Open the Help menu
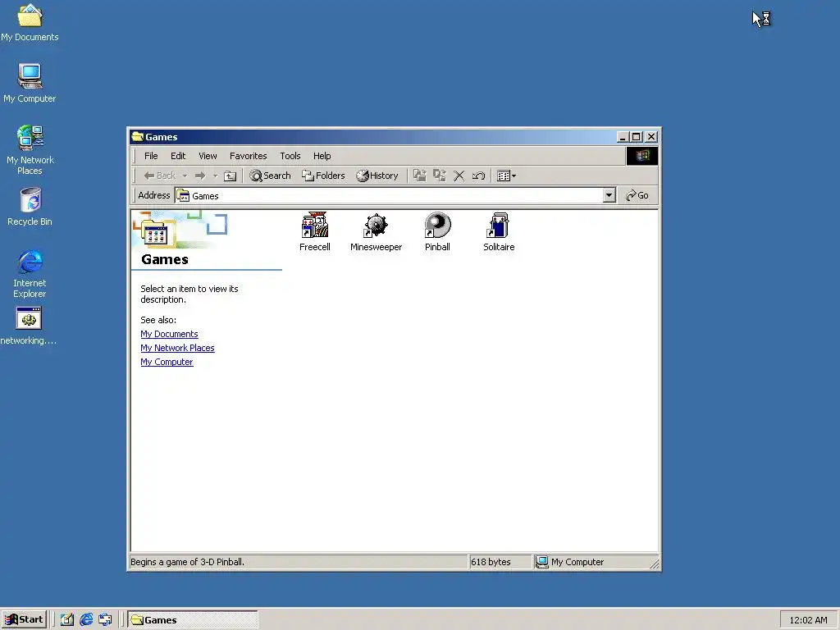Screen dimensions: 840x630 (322, 156)
